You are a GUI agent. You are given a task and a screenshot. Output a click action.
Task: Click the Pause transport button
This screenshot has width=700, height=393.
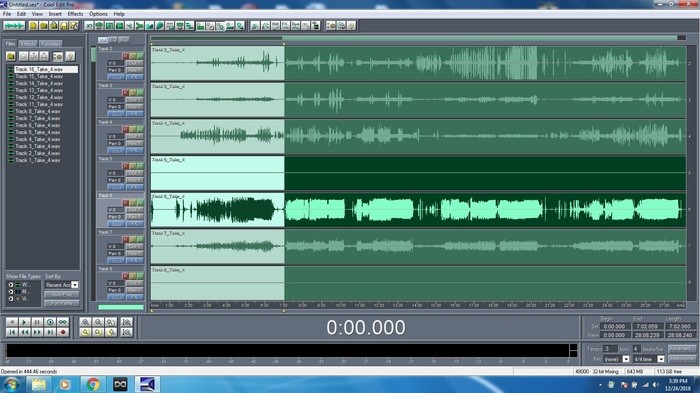[x=37, y=322]
